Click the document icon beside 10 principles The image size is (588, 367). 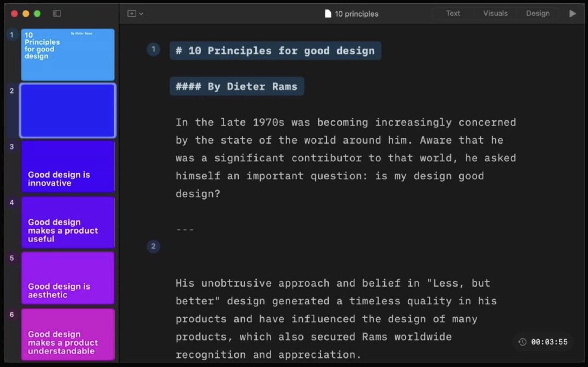pos(328,14)
